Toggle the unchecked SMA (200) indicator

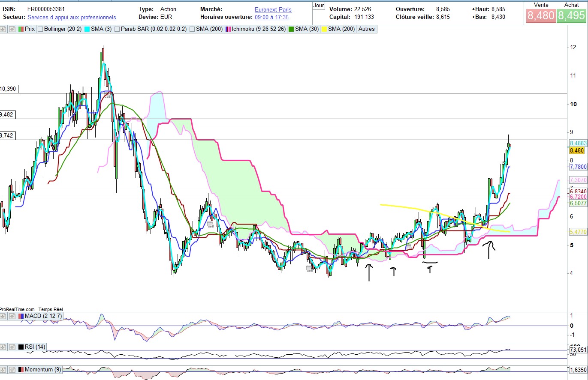pyautogui.click(x=193, y=29)
